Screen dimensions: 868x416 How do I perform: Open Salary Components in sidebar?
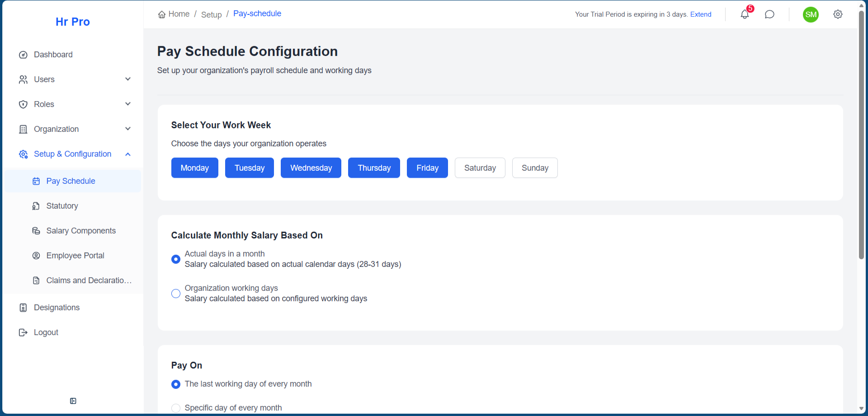pyautogui.click(x=81, y=231)
